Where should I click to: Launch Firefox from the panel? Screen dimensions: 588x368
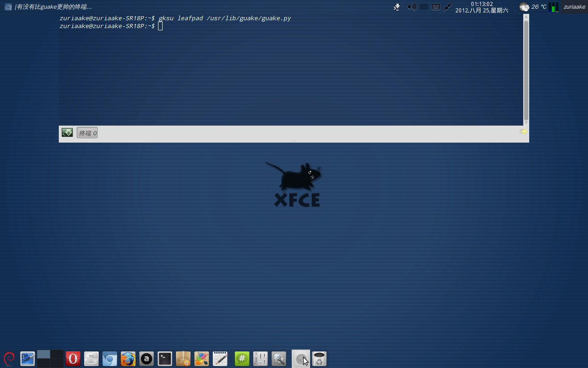click(x=128, y=358)
